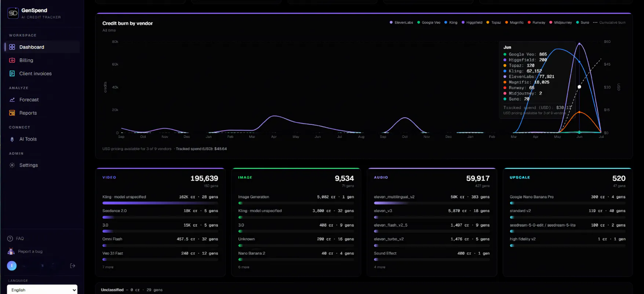Click the Tracked spend (USD): $48.64 text
This screenshot has height=294, width=644.
(x=201, y=149)
